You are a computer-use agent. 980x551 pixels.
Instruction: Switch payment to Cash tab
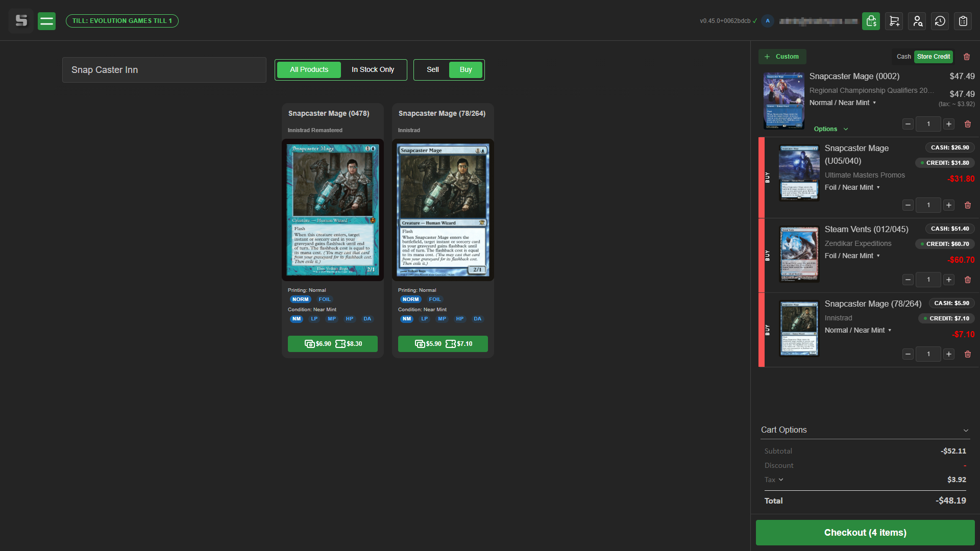tap(903, 57)
